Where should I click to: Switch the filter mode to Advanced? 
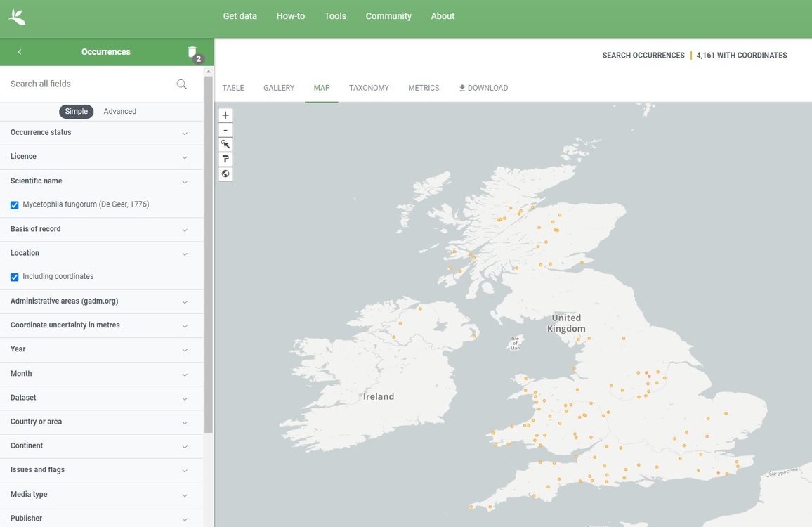(119, 111)
